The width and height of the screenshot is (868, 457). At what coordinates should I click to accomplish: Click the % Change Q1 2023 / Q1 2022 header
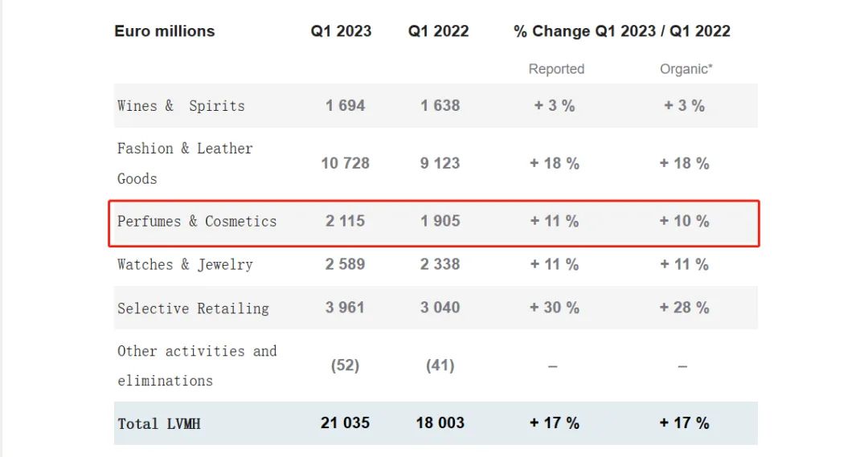(621, 31)
